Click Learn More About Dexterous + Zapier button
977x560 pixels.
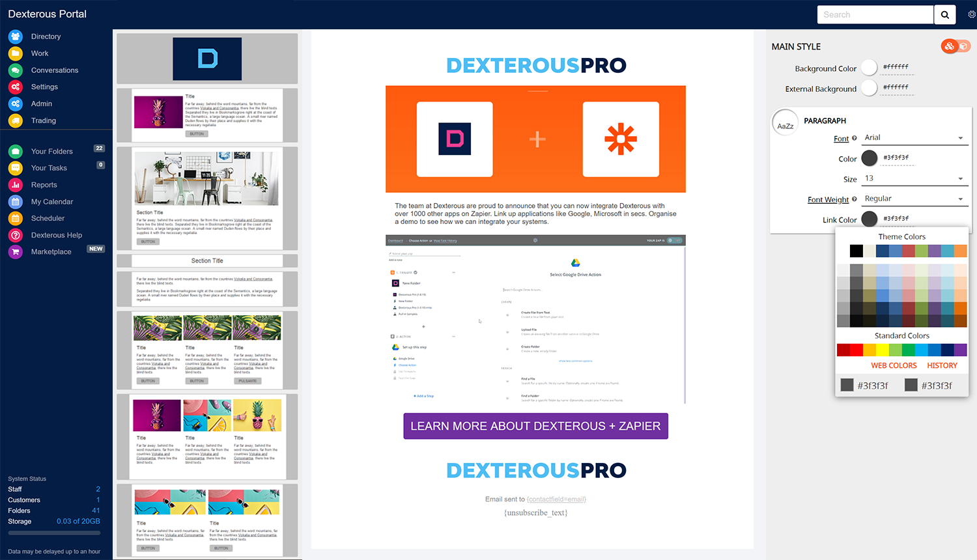click(x=535, y=426)
